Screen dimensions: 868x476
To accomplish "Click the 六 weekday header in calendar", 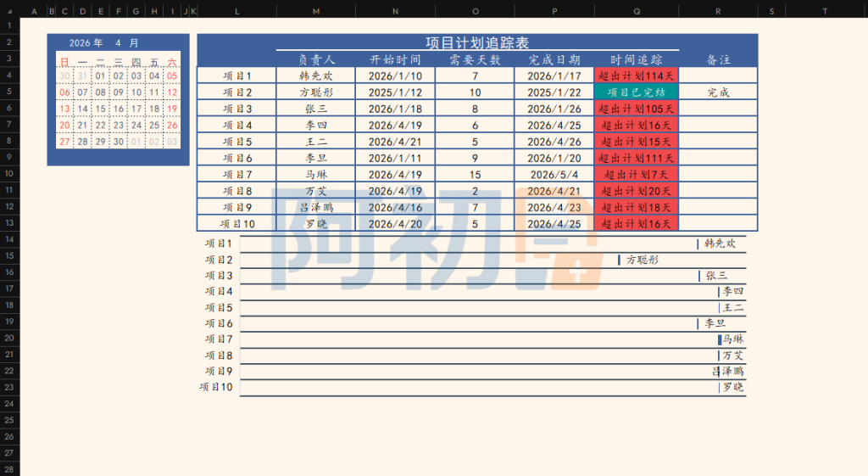I will pos(172,62).
